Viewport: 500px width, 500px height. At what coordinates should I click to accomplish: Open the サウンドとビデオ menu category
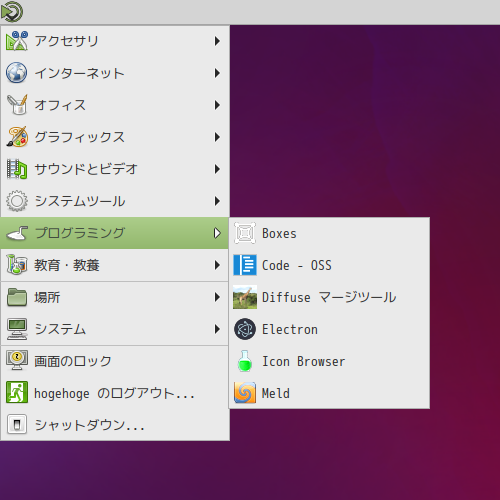[x=115, y=169]
